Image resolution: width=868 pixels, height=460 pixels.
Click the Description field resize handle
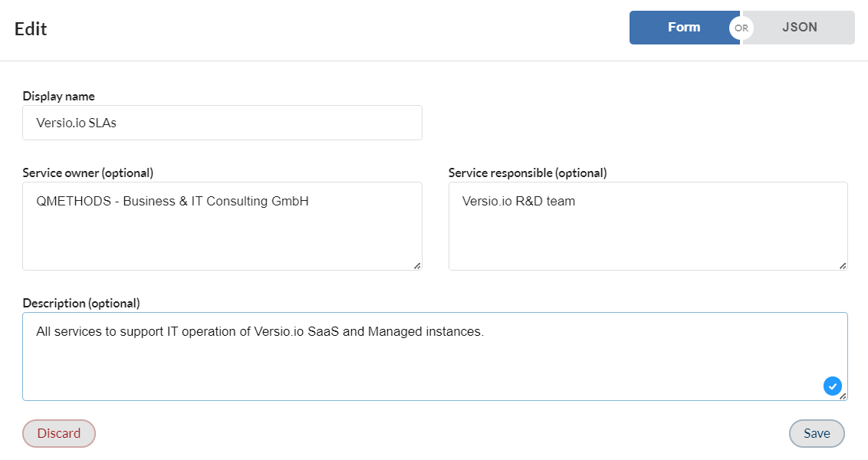(x=843, y=396)
